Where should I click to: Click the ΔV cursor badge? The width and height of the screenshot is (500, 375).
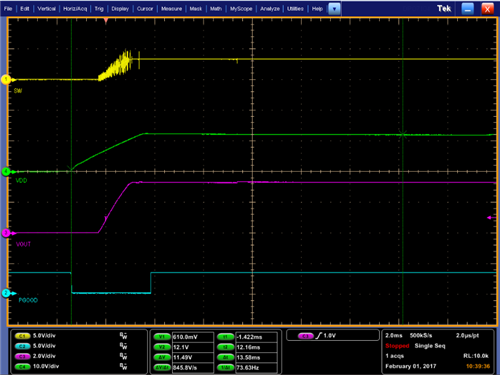pyautogui.click(x=162, y=357)
